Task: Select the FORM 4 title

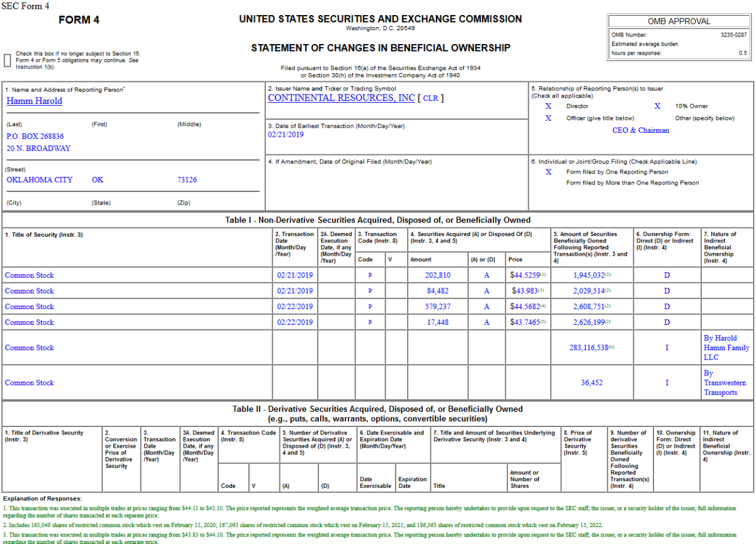Action: pos(79,20)
